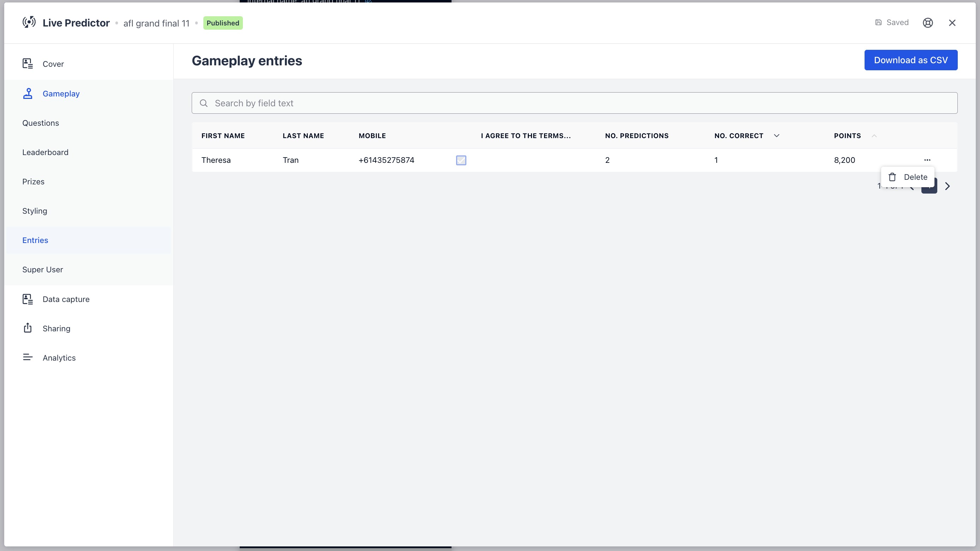Open the help lifebuoy icon

[927, 23]
